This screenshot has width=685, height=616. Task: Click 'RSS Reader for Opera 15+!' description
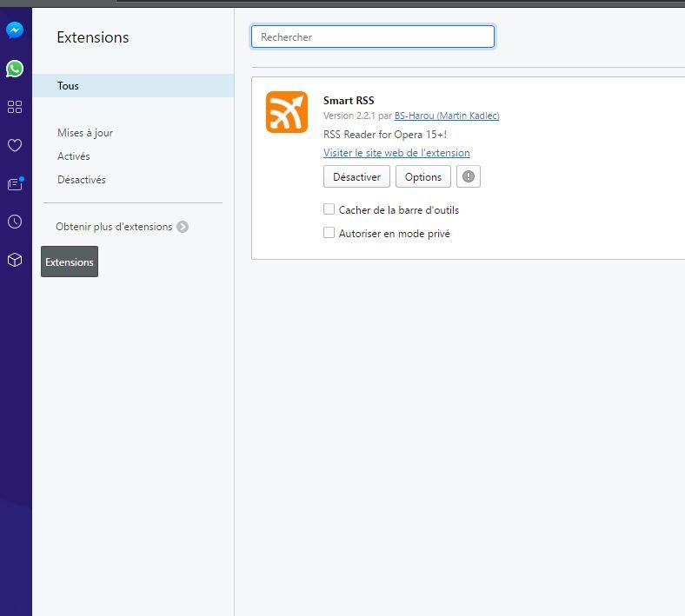click(385, 135)
